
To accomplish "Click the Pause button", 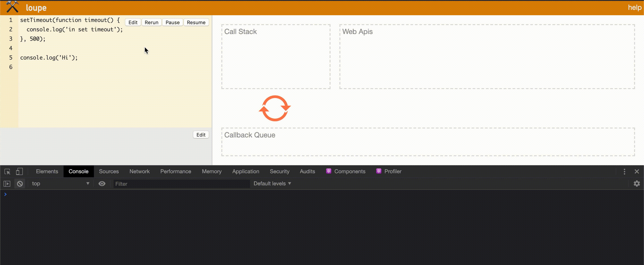I will (172, 23).
